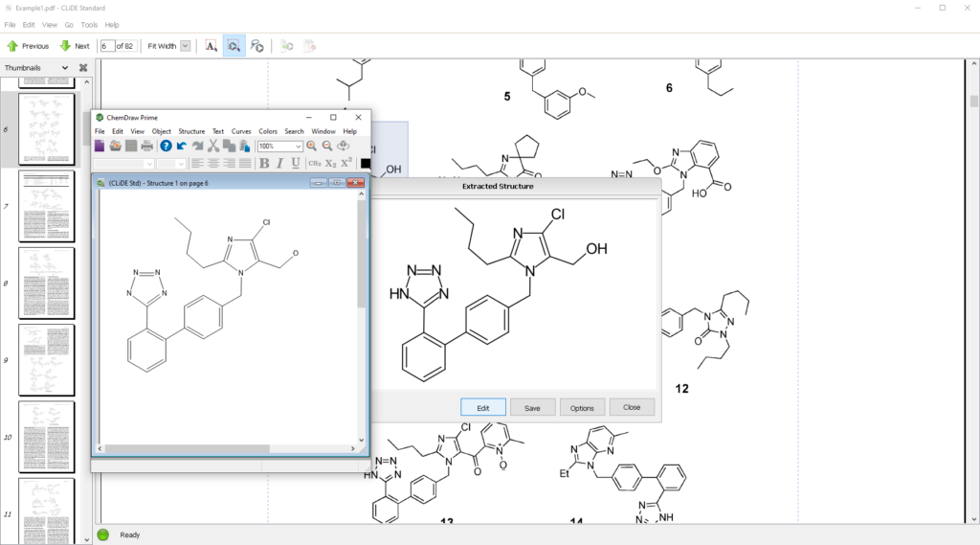This screenshot has height=545, width=980.
Task: Click the structure selection tool icon
Action: pos(234,46)
